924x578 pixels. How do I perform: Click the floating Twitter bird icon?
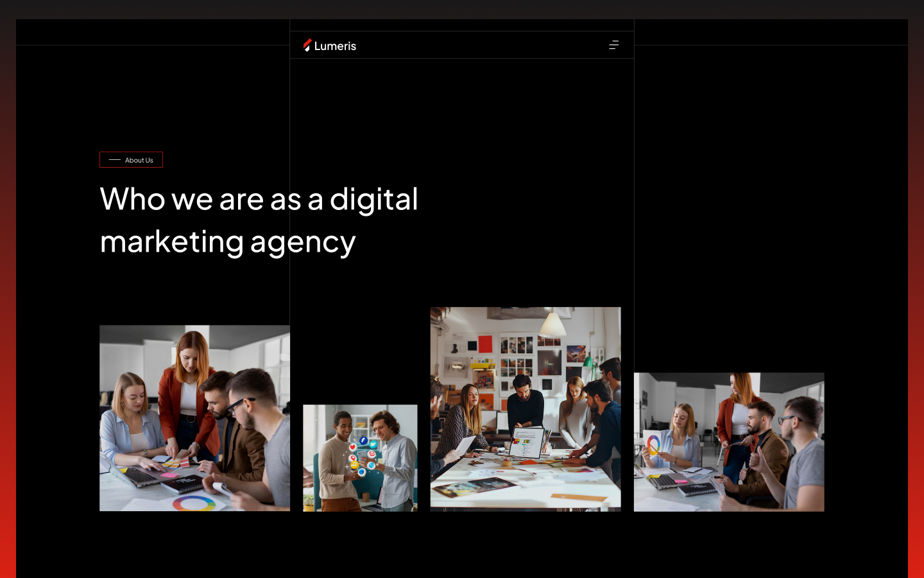coord(373,444)
